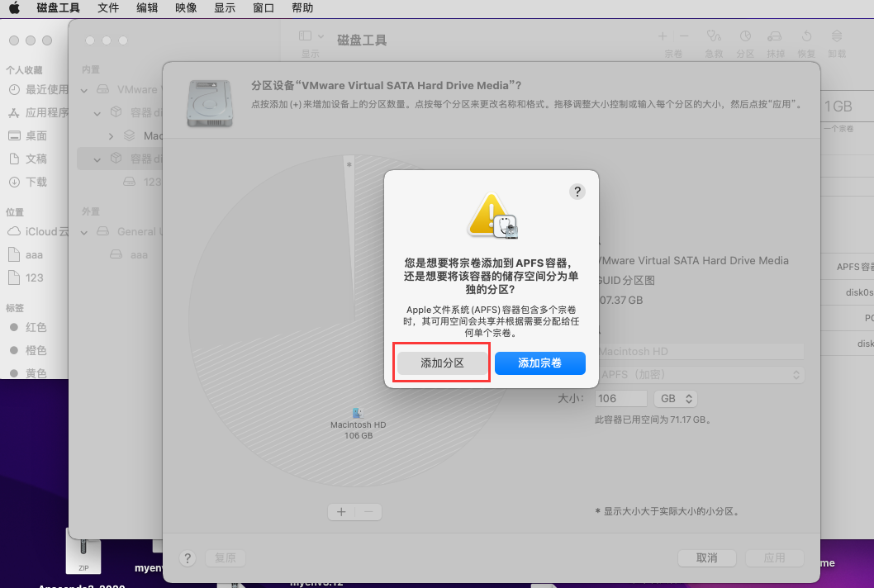Collapse the selected second 容器 row
874x588 pixels.
pos(97,159)
